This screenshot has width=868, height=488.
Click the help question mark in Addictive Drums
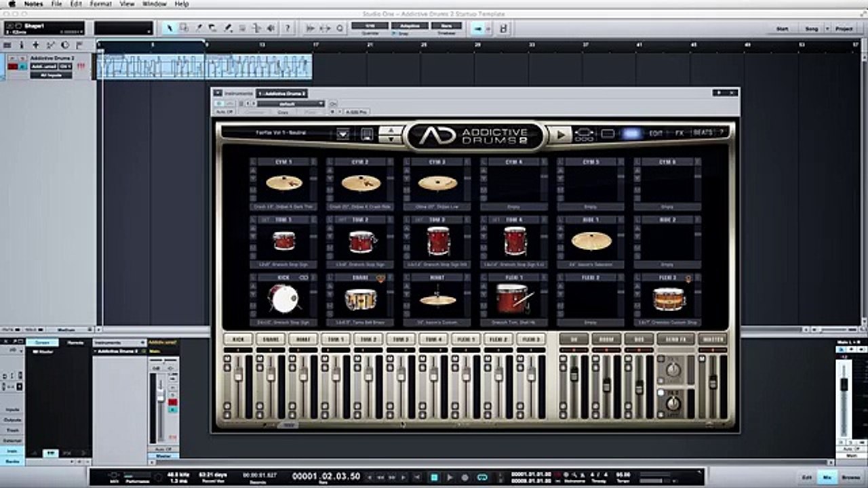(x=722, y=133)
